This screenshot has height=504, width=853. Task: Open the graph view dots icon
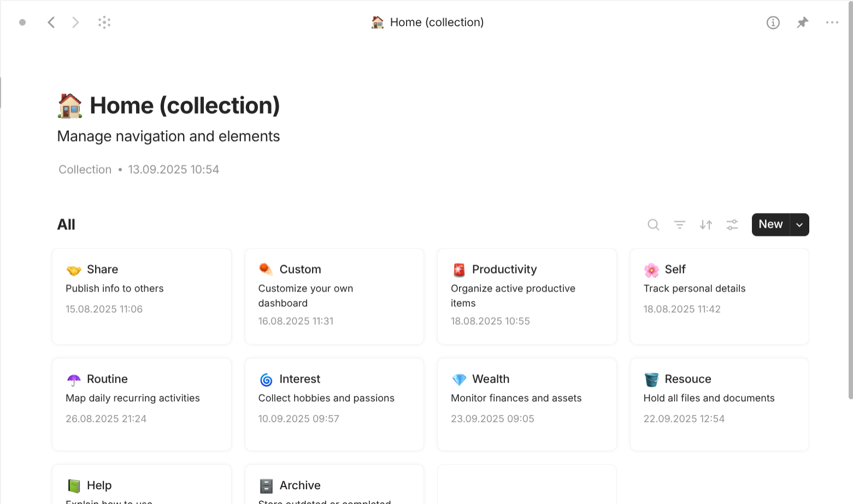pos(104,22)
